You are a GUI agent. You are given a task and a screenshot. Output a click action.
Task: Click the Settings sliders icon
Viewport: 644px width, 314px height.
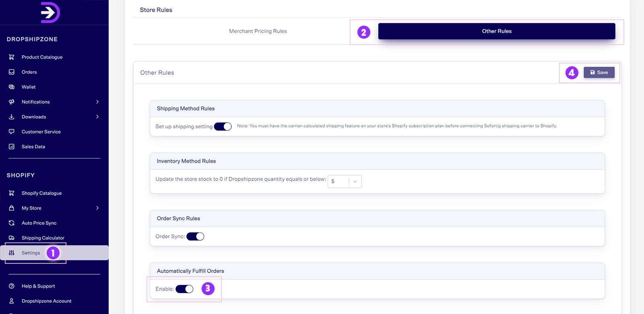[x=12, y=253]
